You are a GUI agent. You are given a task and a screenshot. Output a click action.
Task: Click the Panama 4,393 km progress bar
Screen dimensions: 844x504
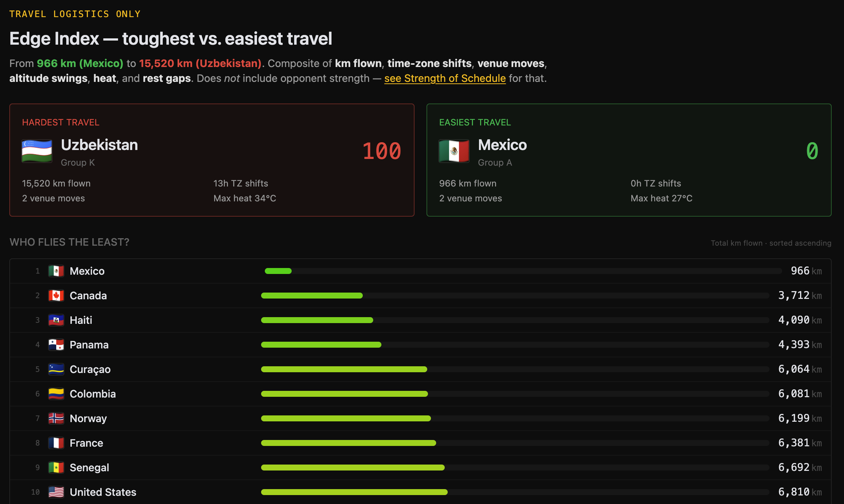[515, 345]
